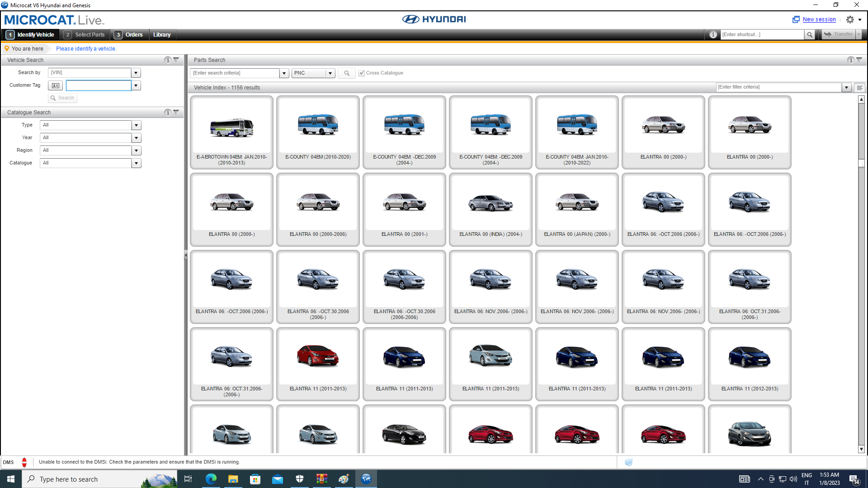The image size is (868, 488).
Task: Open the Library tab
Action: pyautogui.click(x=162, y=35)
